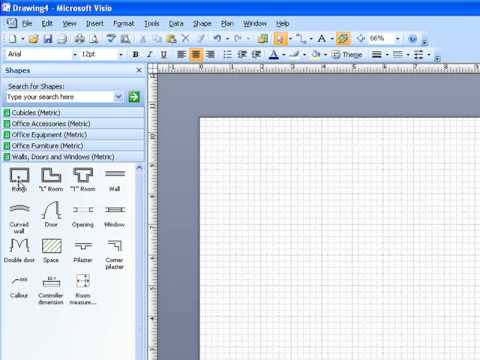Select the Curved wall shape
This screenshot has width=480, height=360.
[x=19, y=218]
